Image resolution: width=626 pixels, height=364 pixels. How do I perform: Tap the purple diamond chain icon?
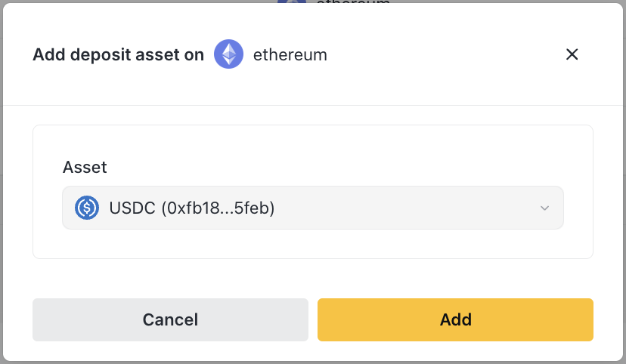tap(228, 54)
